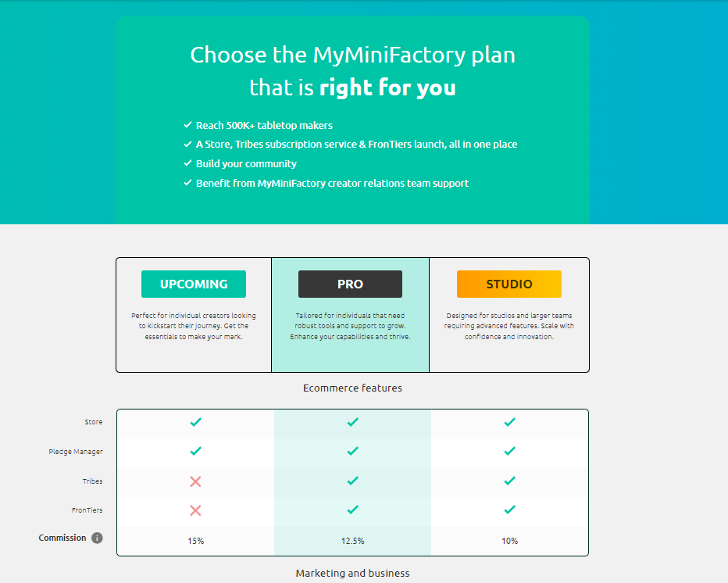
Task: Click the Pledge Manager checkmark under Pro
Action: pyautogui.click(x=353, y=451)
